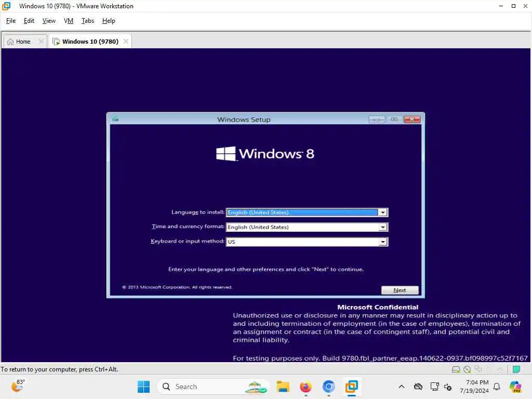
Task: Close the Home tab
Action: coord(41,41)
